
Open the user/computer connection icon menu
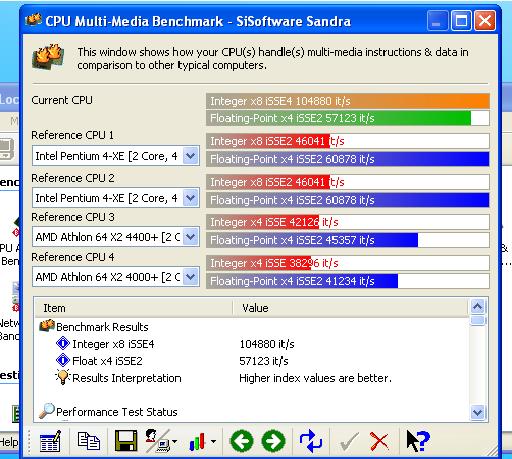[161, 441]
